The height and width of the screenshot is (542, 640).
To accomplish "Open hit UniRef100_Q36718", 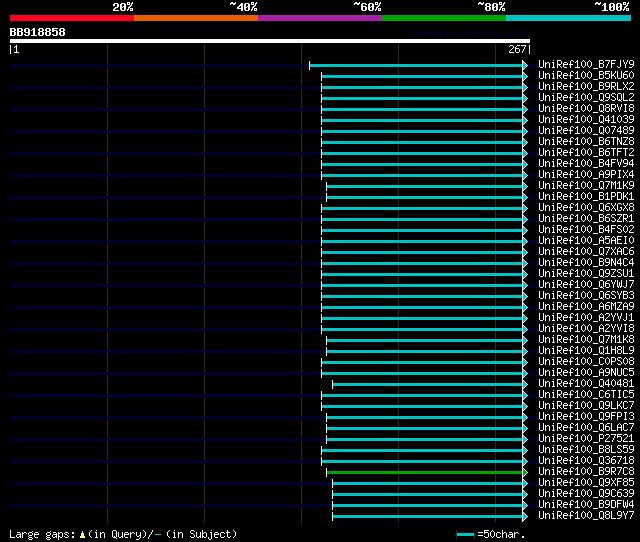I will pyautogui.click(x=586, y=461).
